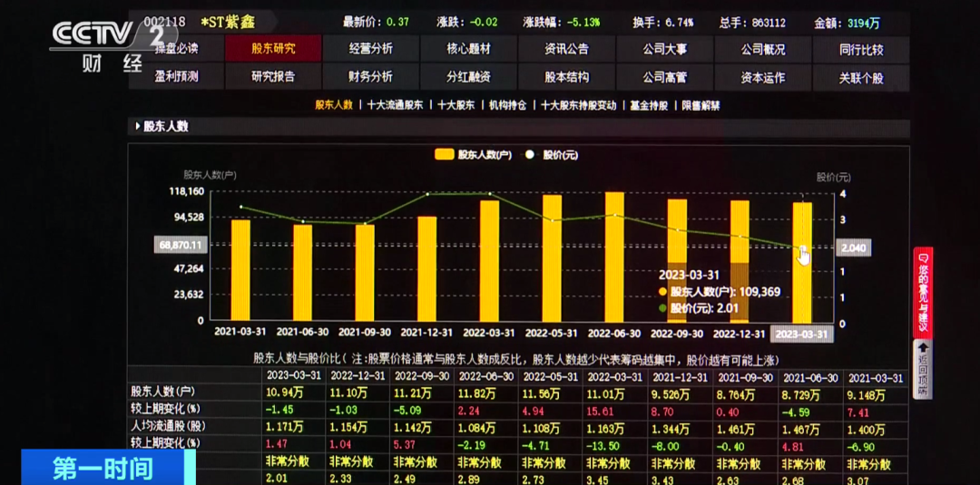Viewport: 980px width, 485px height.
Task: Click the *ST紫鑫 stock name
Action: click(228, 23)
